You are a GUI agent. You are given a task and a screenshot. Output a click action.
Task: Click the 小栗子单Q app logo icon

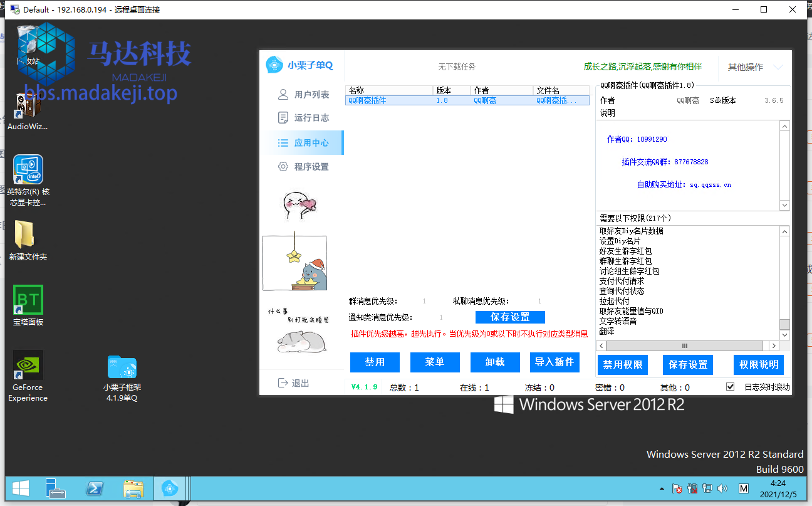[275, 65]
